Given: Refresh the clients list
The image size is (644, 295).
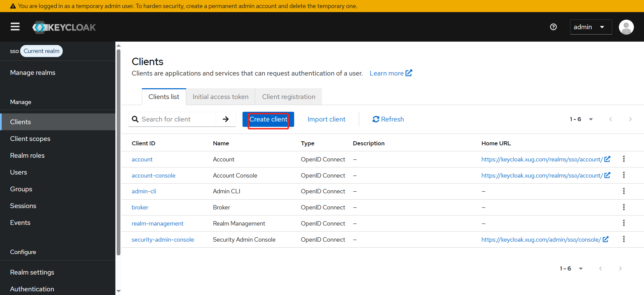Looking at the screenshot, I should pyautogui.click(x=388, y=119).
